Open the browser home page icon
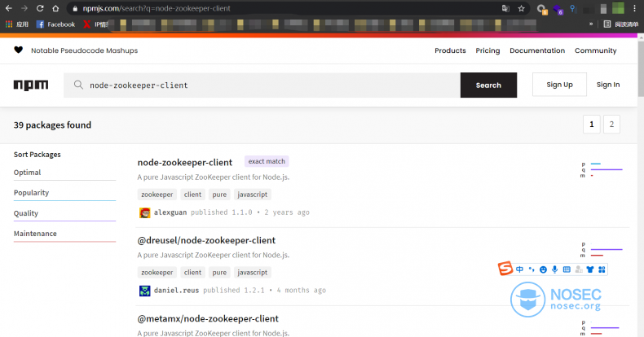Screen dimensions: 644x337 55,8
